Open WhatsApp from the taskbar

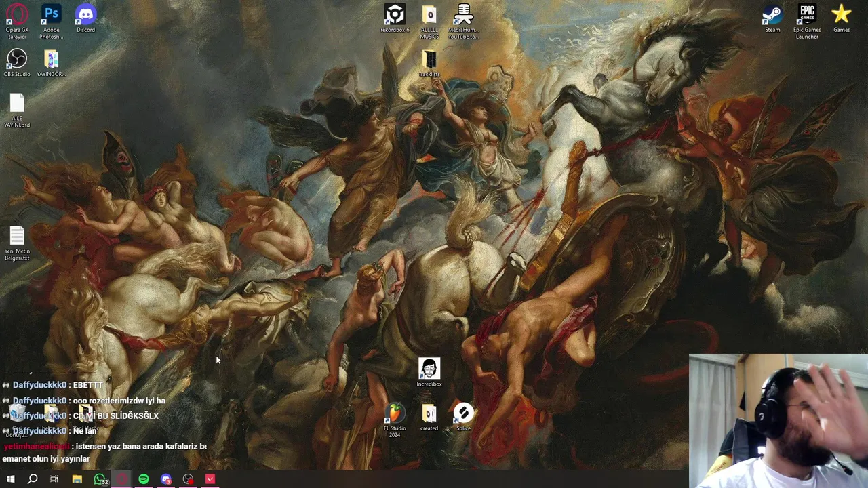[100, 479]
